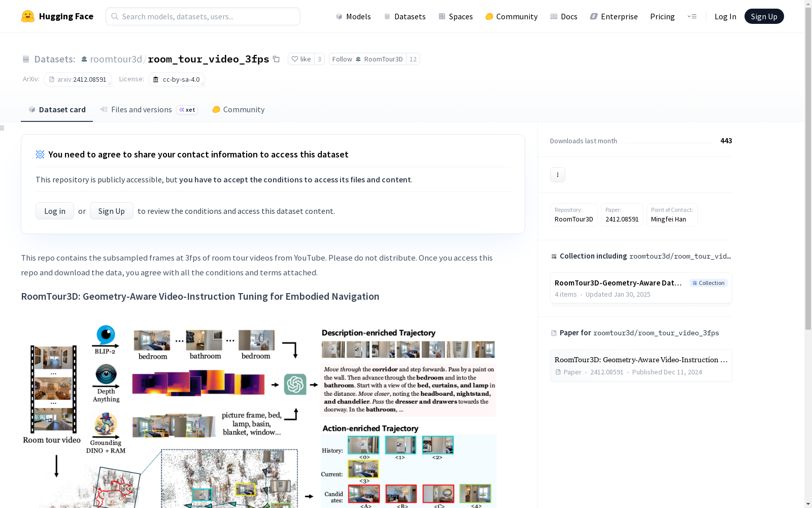The image size is (812, 508).
Task: Open Docs in the top navigation
Action: point(564,16)
